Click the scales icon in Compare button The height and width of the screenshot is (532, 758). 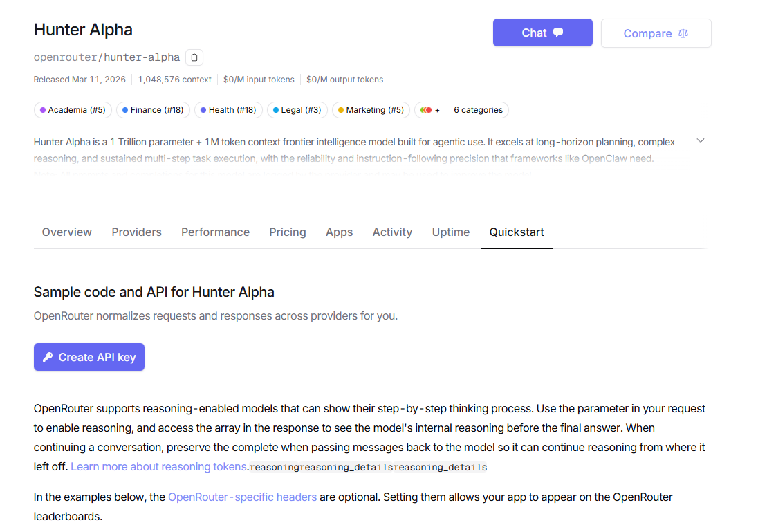[683, 33]
